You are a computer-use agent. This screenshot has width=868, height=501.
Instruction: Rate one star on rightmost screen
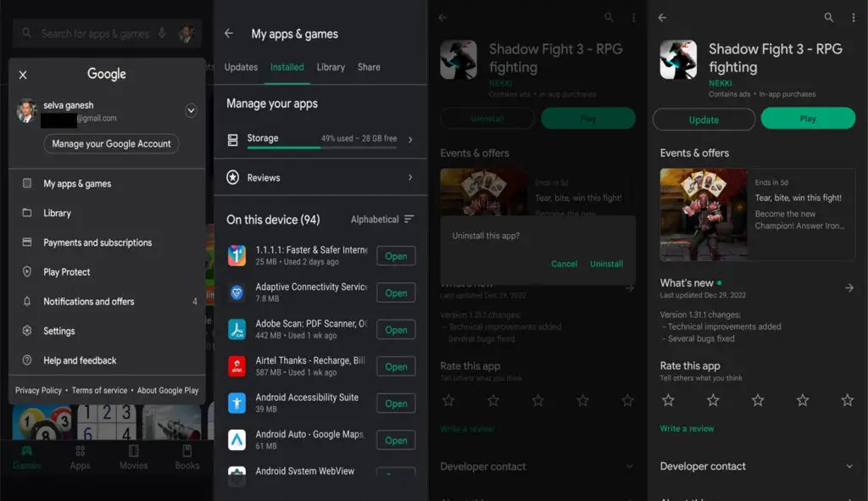(668, 400)
